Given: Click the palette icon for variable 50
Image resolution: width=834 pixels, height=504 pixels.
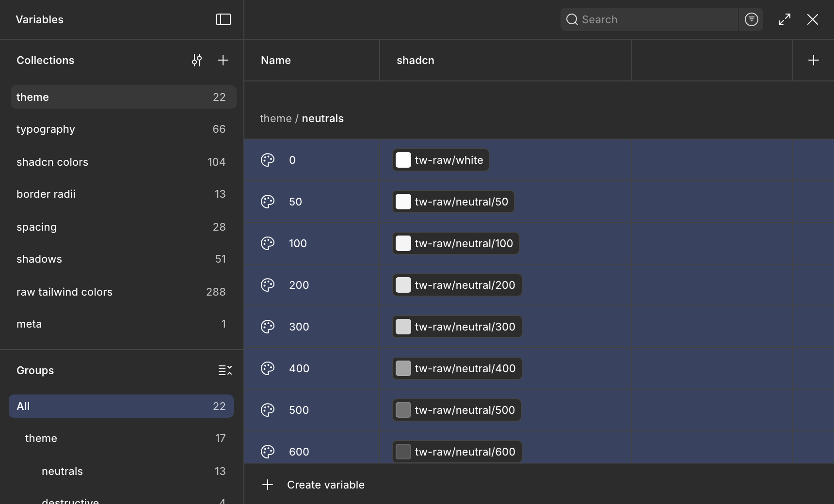Looking at the screenshot, I should point(268,202).
